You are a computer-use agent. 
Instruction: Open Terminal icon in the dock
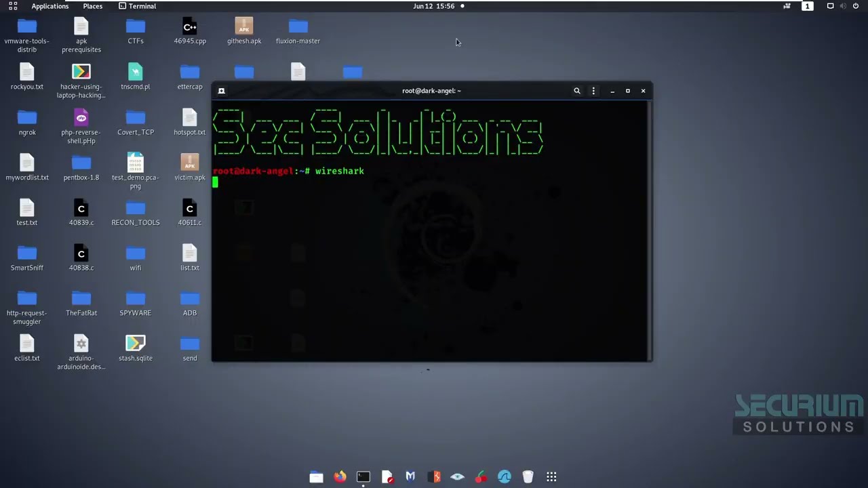click(363, 477)
